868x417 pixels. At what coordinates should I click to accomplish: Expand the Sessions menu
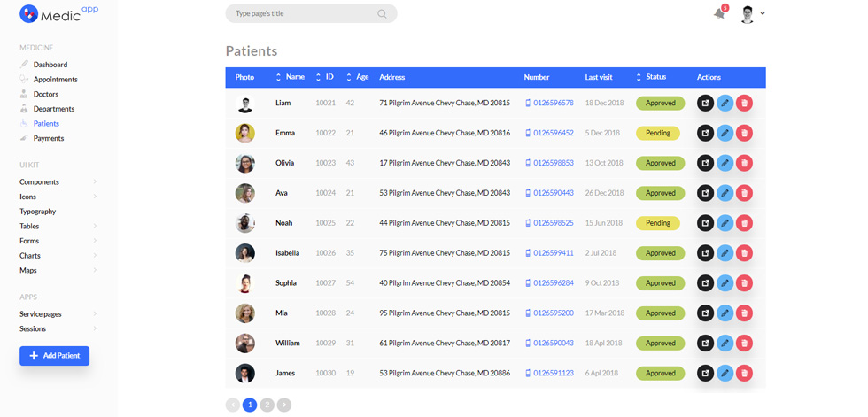95,328
